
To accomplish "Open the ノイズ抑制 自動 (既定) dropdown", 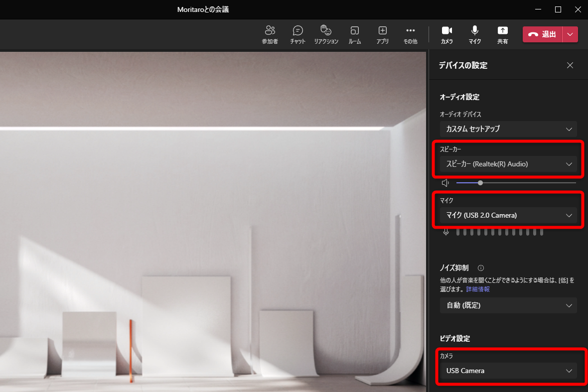I will 508,305.
